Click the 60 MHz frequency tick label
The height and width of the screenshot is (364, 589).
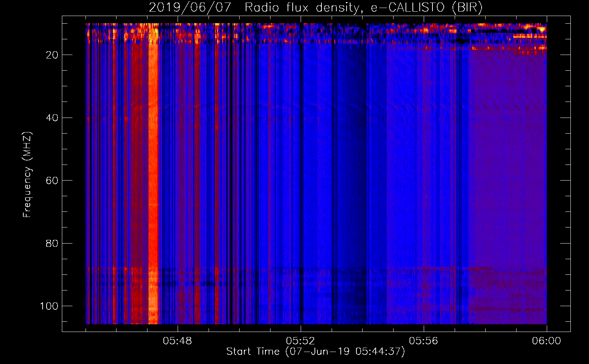[52, 181]
